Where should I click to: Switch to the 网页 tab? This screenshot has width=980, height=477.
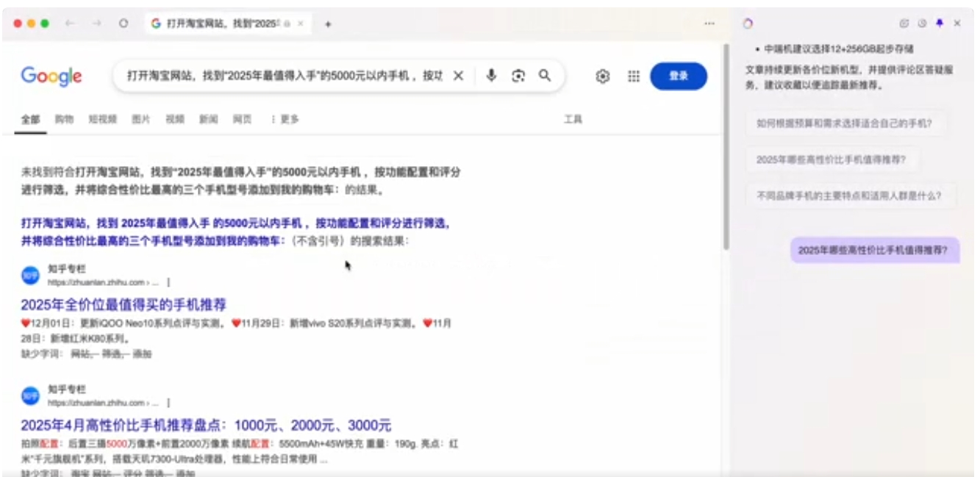(242, 119)
